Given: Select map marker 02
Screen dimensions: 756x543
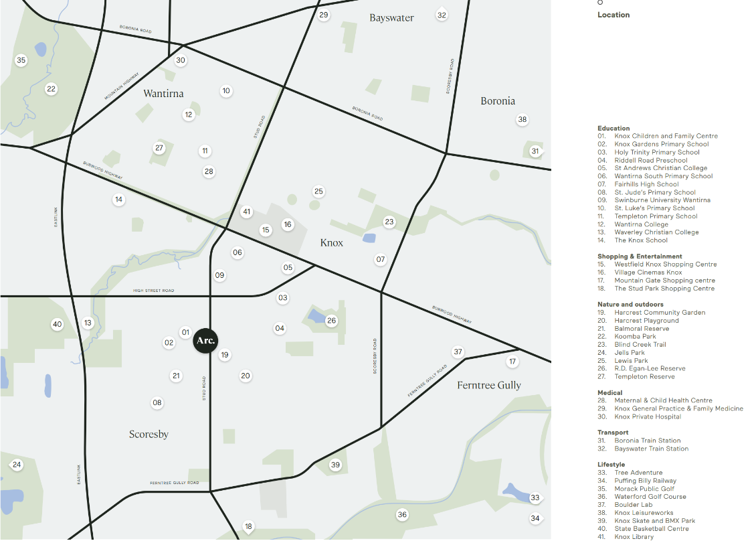Looking at the screenshot, I should click(169, 343).
